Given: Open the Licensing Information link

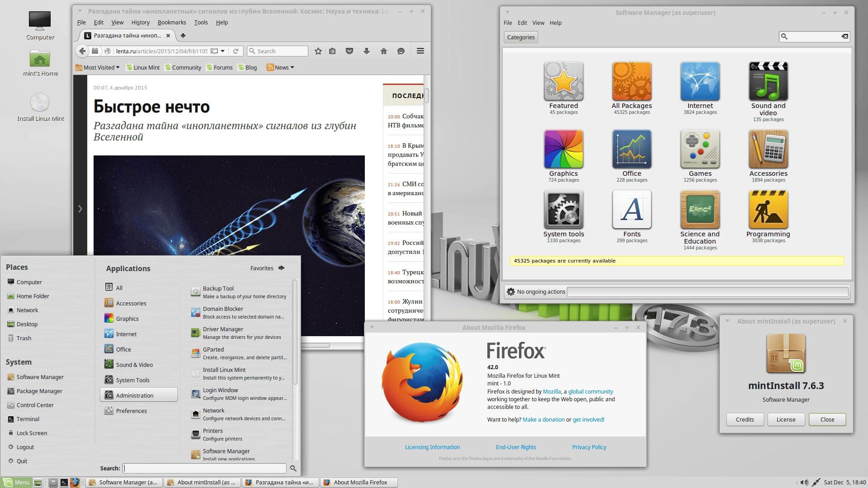Looking at the screenshot, I should pos(432,447).
